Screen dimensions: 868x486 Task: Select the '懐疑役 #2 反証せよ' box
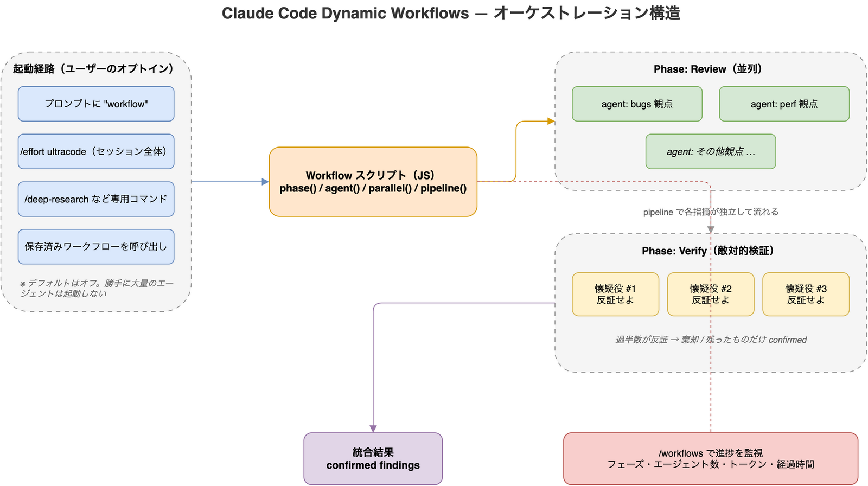[711, 294]
